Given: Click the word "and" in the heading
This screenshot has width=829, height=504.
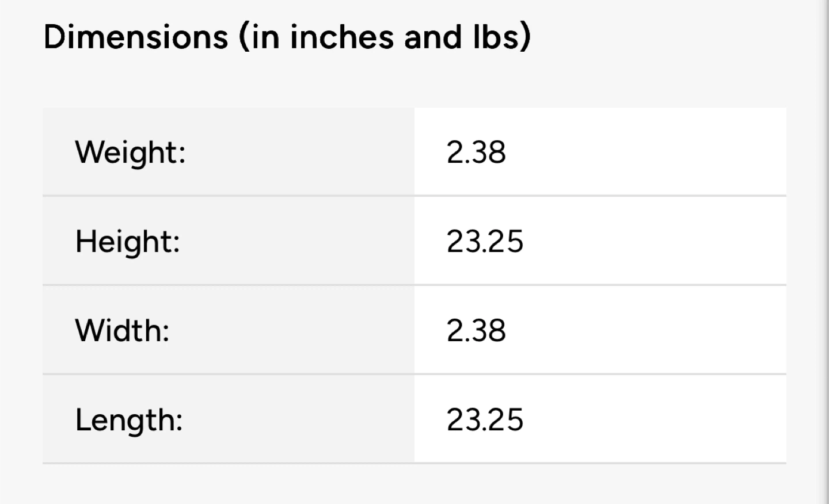Looking at the screenshot, I should tap(433, 37).
